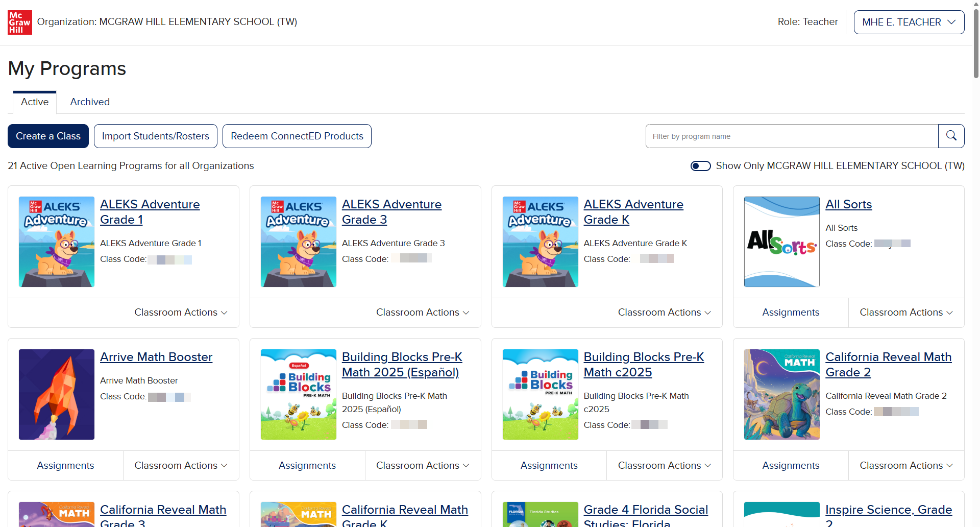The width and height of the screenshot is (980, 527).
Task: Open ALEKS Adventure Grade K thumbnail
Action: point(541,242)
